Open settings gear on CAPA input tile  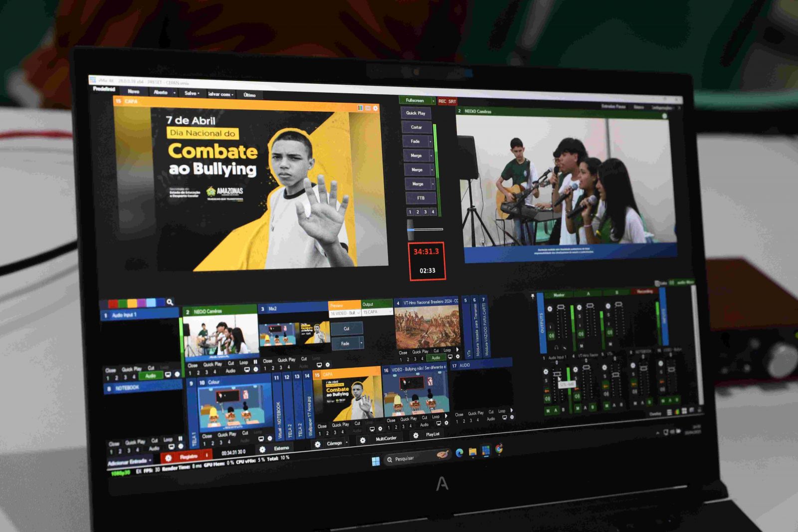pyautogui.click(x=380, y=428)
